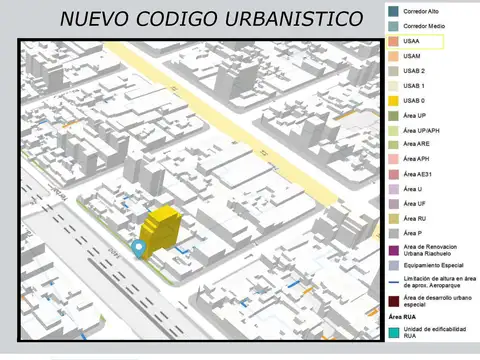Click the 'NUEVO CODIGO URBANISTICO' title

(212, 19)
